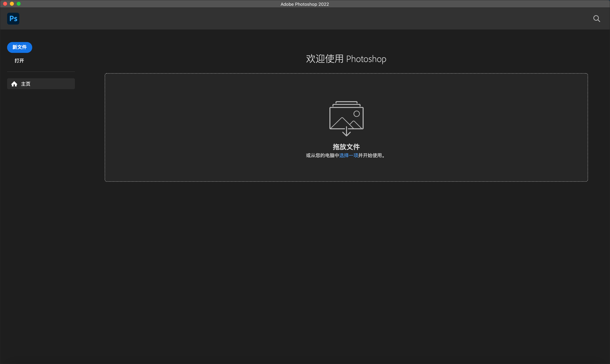
Task: Open search with the magnifier icon
Action: point(596,19)
